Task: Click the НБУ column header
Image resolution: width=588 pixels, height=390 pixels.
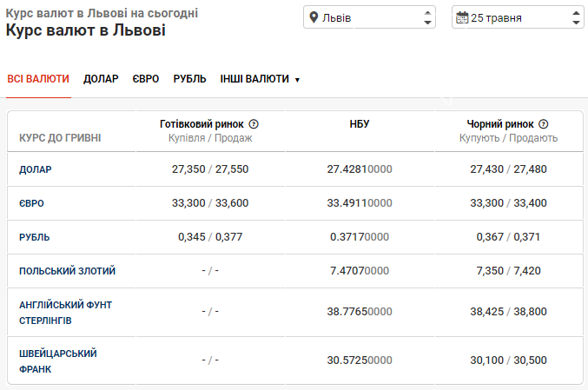Action: (360, 123)
